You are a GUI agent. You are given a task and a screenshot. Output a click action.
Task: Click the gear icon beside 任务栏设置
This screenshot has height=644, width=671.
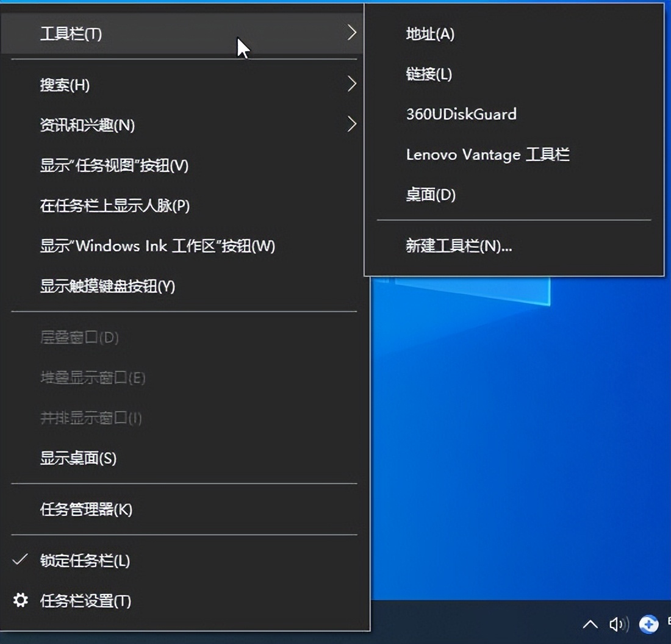pyautogui.click(x=21, y=601)
